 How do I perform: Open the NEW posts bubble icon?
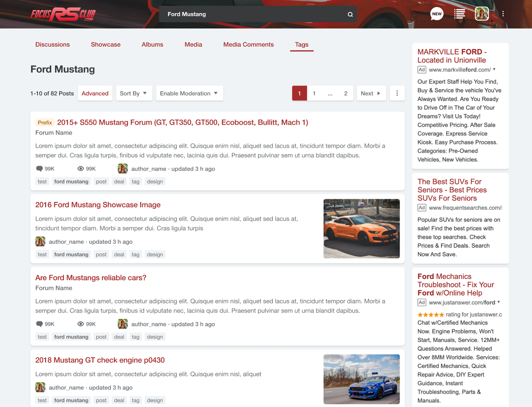437,14
